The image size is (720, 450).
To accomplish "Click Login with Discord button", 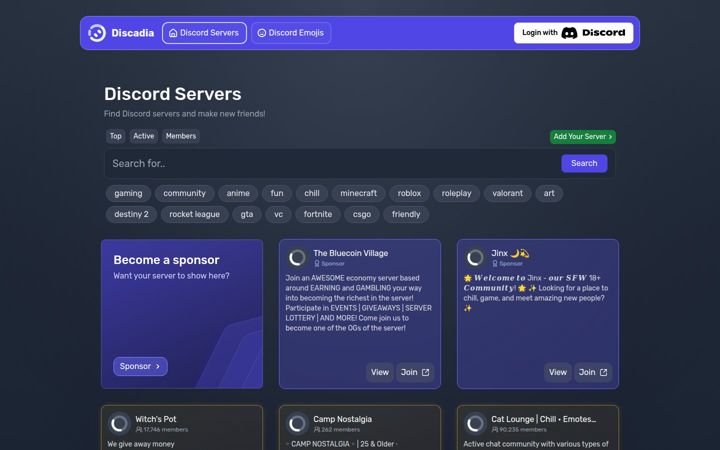I will (574, 33).
